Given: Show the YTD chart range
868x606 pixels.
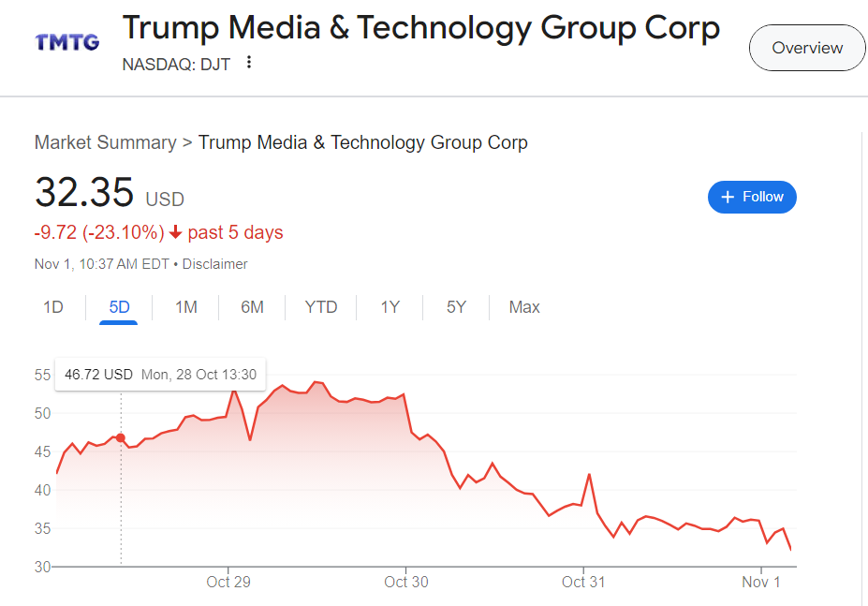Looking at the screenshot, I should pyautogui.click(x=321, y=307).
